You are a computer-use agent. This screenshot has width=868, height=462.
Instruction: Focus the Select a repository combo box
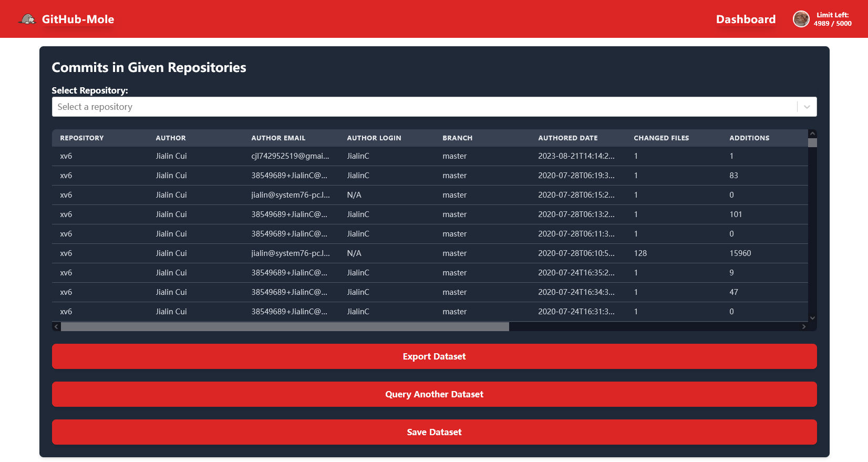click(x=434, y=107)
